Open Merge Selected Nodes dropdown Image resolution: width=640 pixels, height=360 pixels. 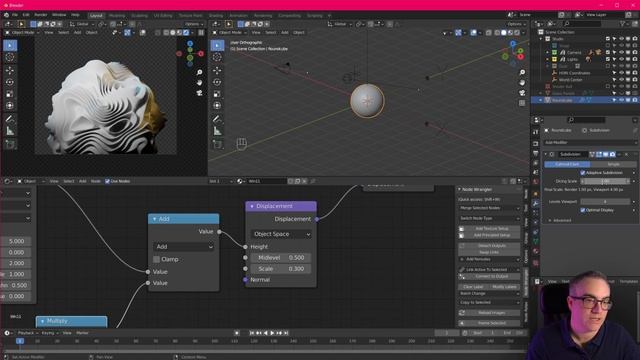pos(489,208)
